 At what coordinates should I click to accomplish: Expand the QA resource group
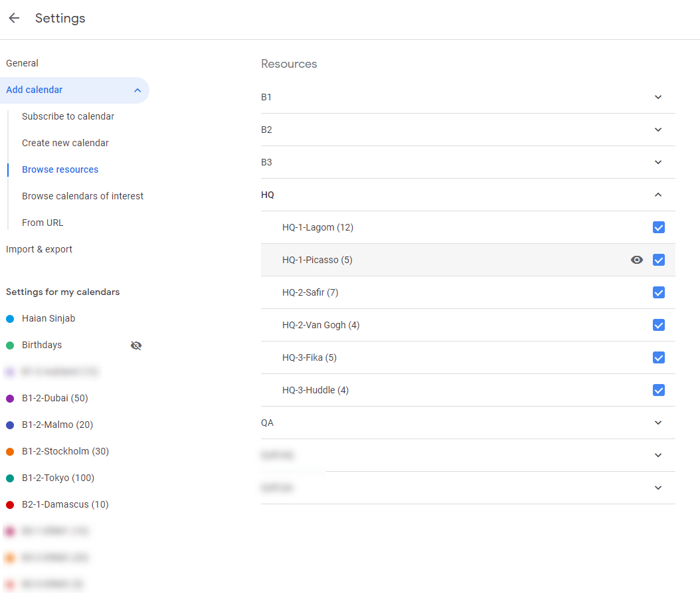[658, 423]
